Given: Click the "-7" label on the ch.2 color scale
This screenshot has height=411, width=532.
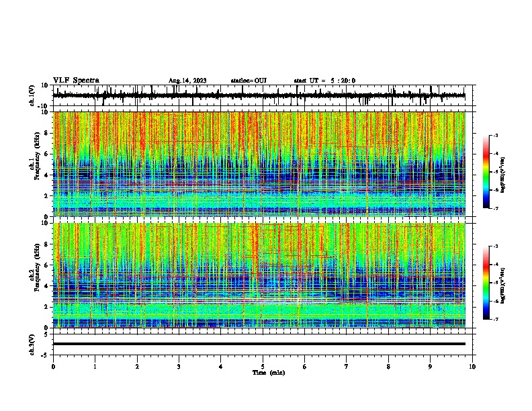Looking at the screenshot, I should click(x=496, y=319).
